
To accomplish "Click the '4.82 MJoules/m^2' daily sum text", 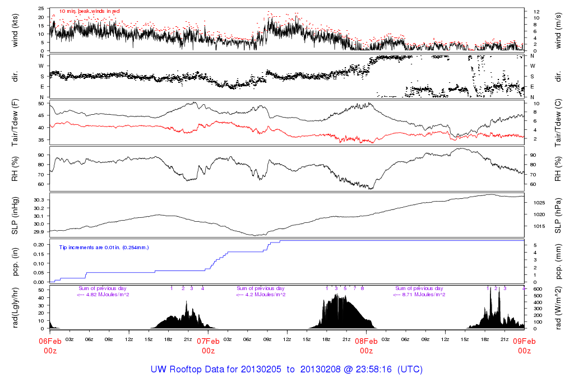I will [x=107, y=295].
